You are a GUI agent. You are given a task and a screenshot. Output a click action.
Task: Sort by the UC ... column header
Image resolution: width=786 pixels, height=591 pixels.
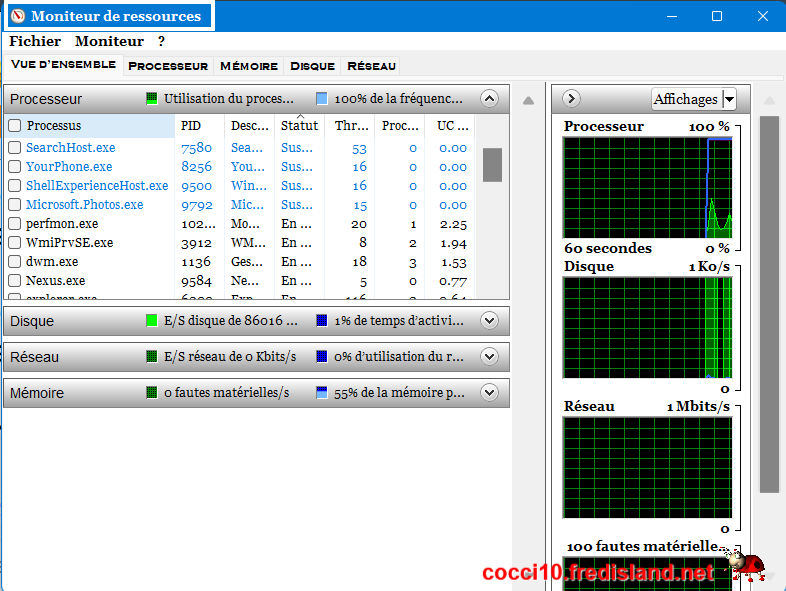[x=450, y=125]
